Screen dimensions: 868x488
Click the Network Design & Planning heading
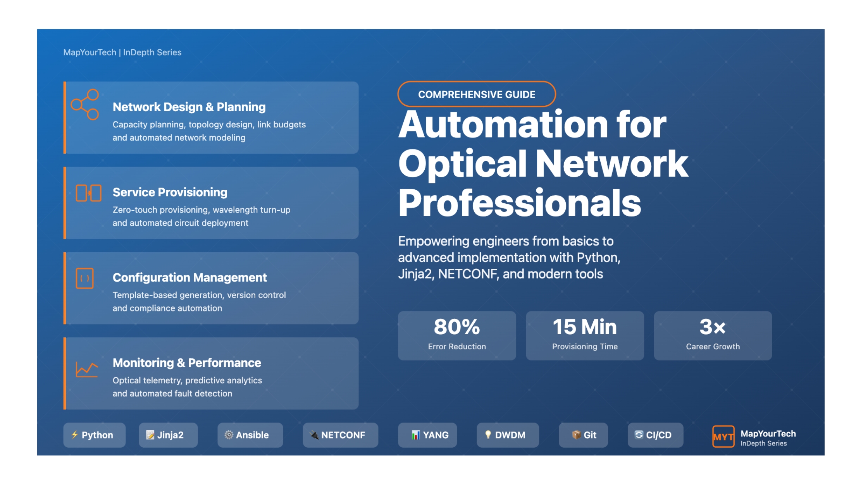189,107
